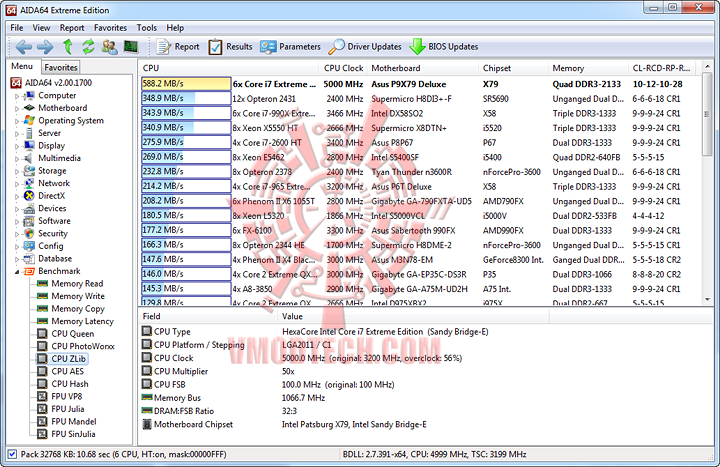Expand the Storage tree node
The image size is (720, 467).
pyautogui.click(x=17, y=172)
